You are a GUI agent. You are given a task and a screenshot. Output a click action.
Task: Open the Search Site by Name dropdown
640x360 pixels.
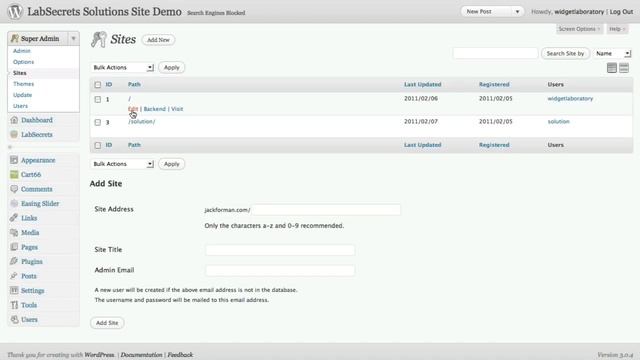click(x=612, y=53)
